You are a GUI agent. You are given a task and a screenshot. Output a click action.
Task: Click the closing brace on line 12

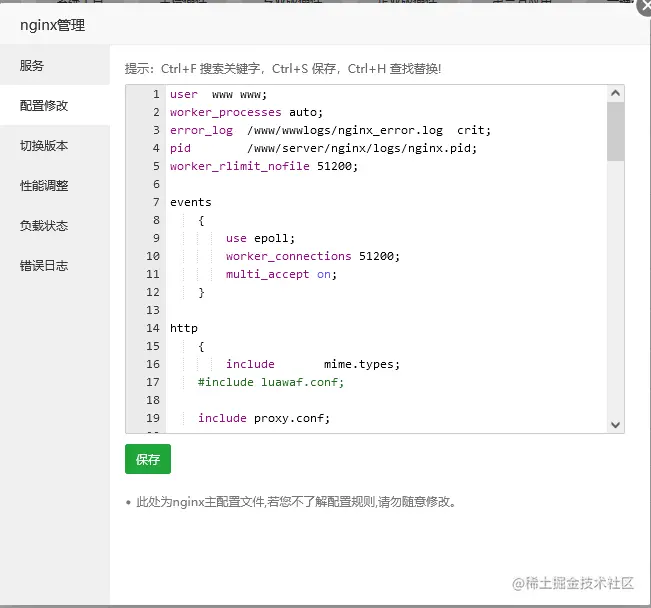click(201, 292)
